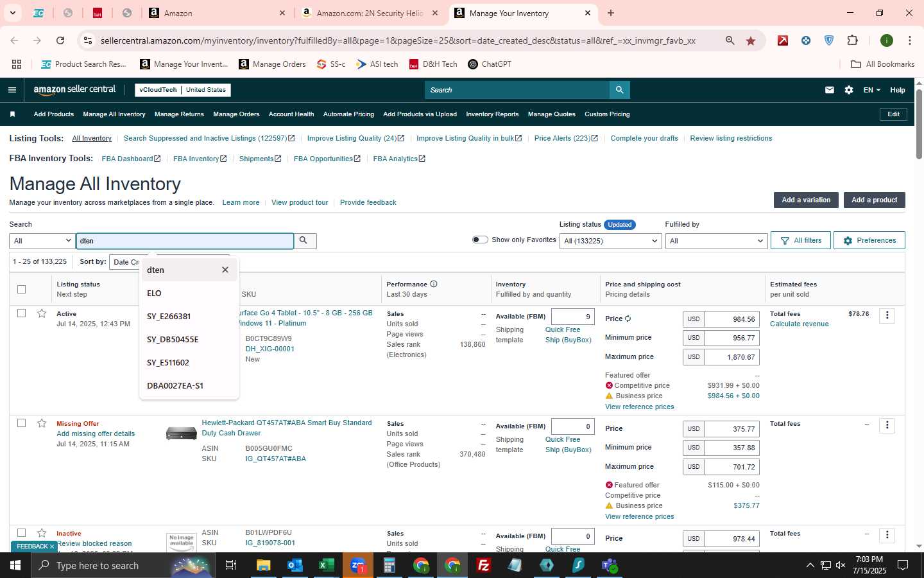Submit the inventory search magnifier button
This screenshot has height=578, width=924.
coord(305,241)
